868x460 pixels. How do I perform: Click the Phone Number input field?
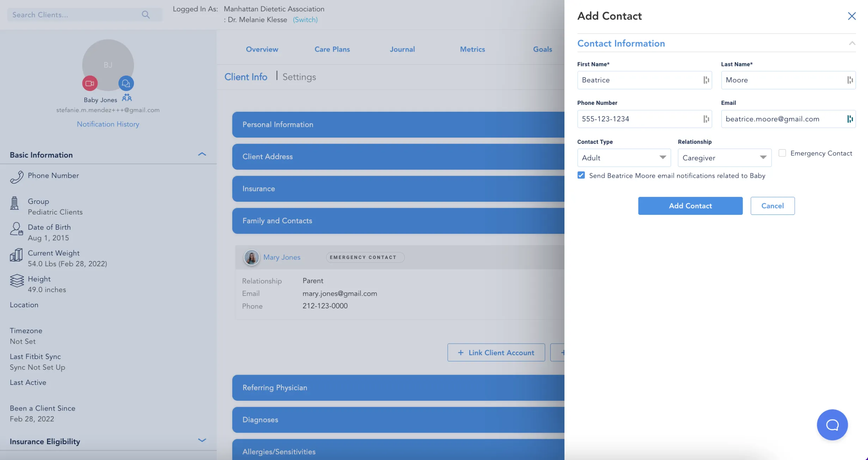pos(644,119)
